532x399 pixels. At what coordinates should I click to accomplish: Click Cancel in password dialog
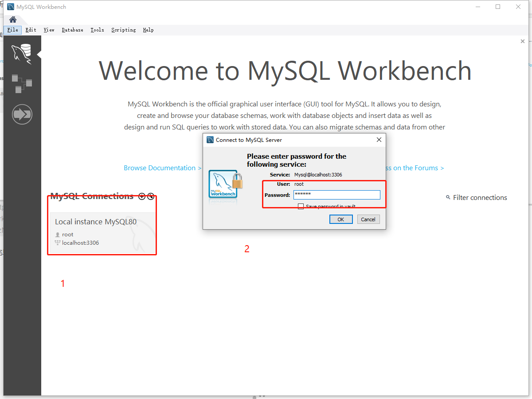click(368, 219)
